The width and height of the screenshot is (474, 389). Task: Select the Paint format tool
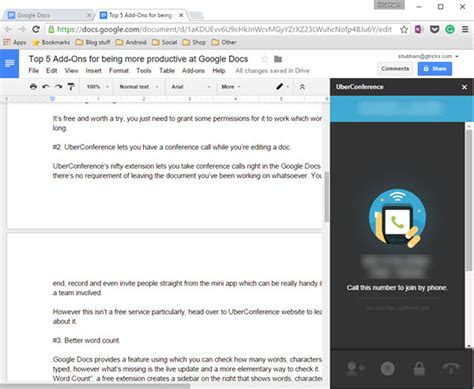point(71,87)
